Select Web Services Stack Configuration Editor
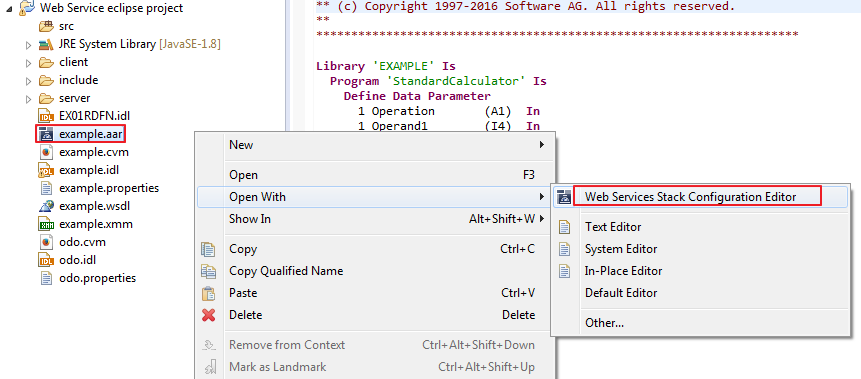Screen dimensions: 861x379 coord(700,197)
